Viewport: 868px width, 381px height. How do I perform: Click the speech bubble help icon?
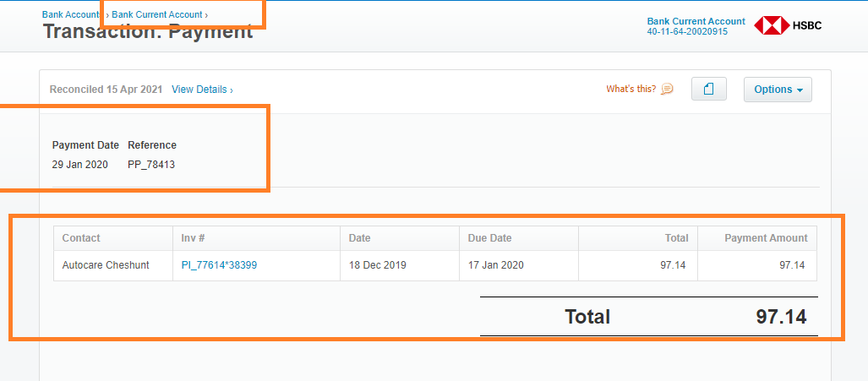[667, 89]
